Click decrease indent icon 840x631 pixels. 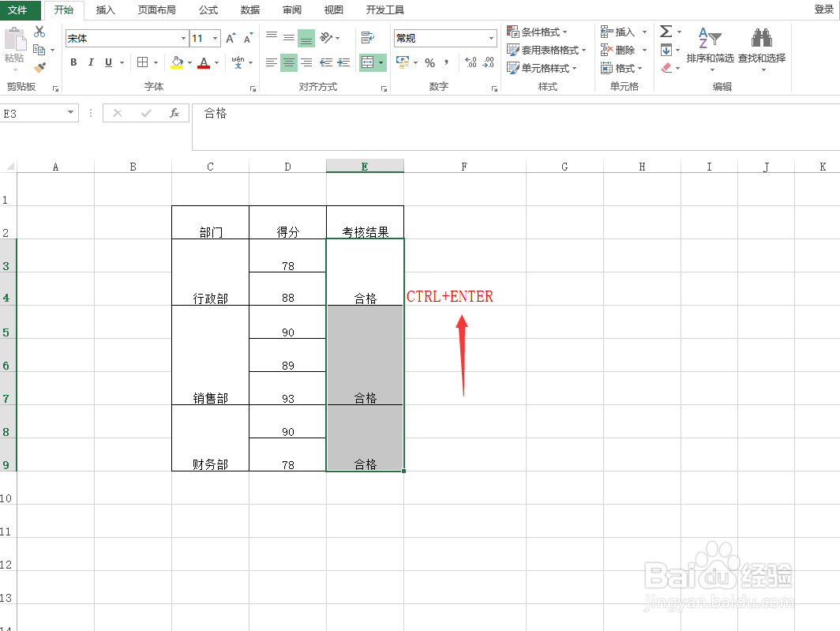pos(326,62)
